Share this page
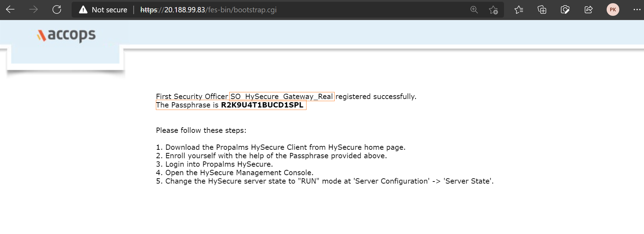 [x=589, y=10]
